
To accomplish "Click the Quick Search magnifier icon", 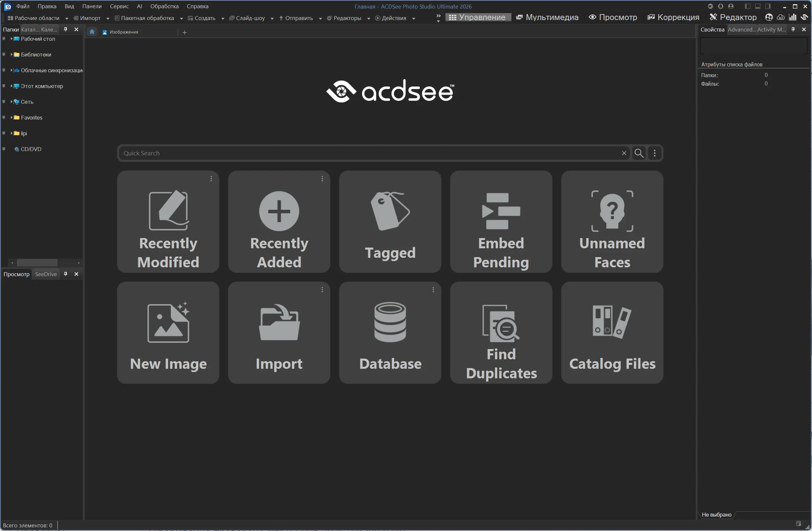I will (x=639, y=153).
